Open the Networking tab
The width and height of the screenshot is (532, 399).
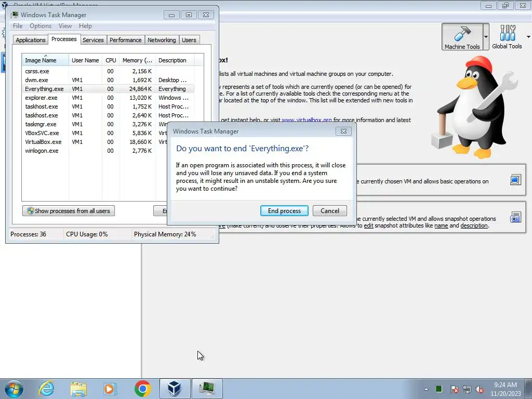coord(162,39)
